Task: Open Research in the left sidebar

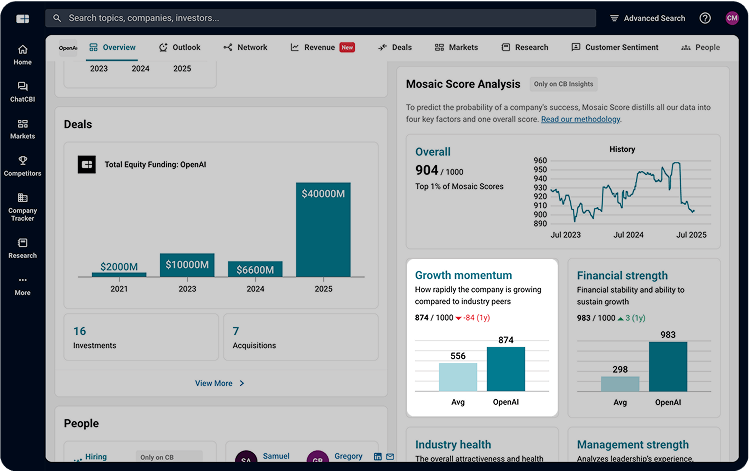Action: (x=22, y=248)
